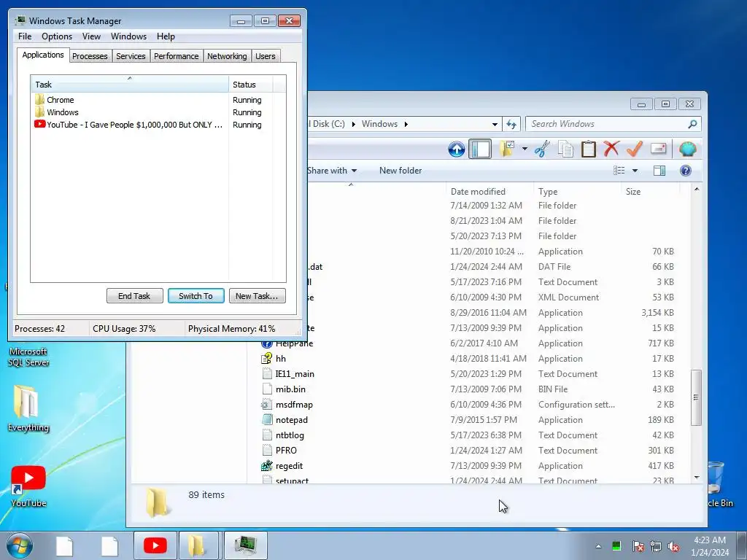
Task: Click the change view list icon
Action: [619, 171]
